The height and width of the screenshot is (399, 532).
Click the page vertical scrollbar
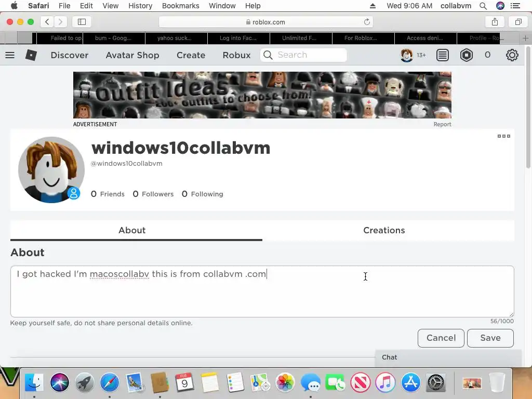(528, 107)
